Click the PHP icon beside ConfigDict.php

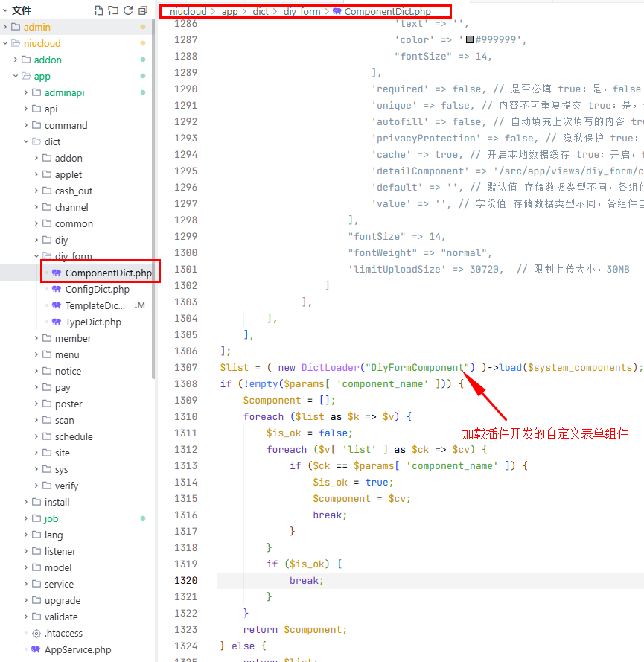click(57, 290)
